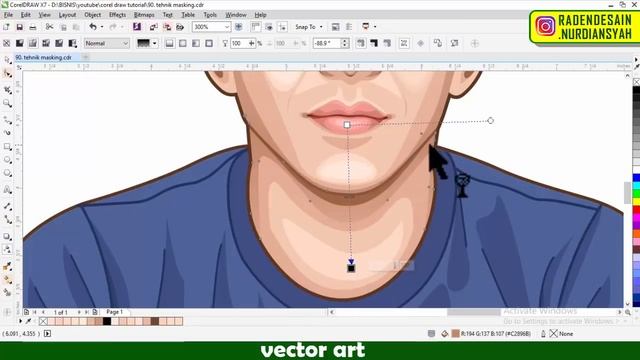This screenshot has width=640, height=360.
Task: Click the Publish to PDF icon
Action: tap(180, 27)
